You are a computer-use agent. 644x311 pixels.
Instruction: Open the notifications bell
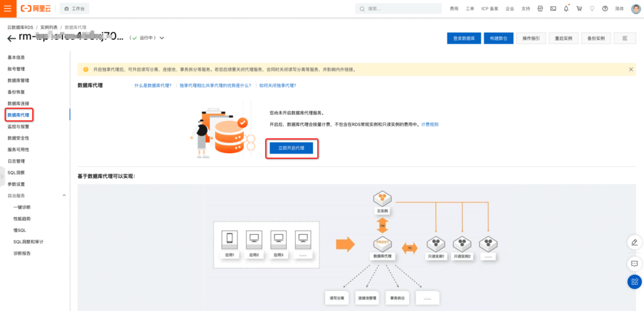pyautogui.click(x=566, y=8)
